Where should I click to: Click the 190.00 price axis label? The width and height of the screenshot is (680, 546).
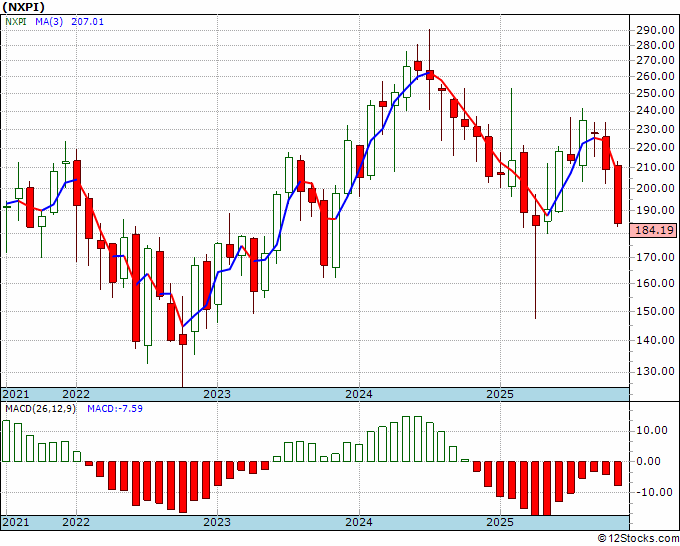pos(655,210)
